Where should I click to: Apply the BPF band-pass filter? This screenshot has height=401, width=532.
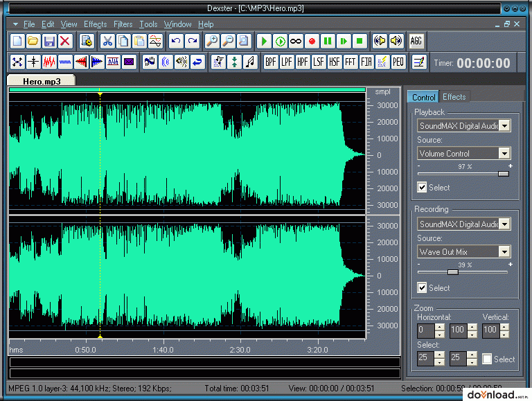pyautogui.click(x=270, y=62)
